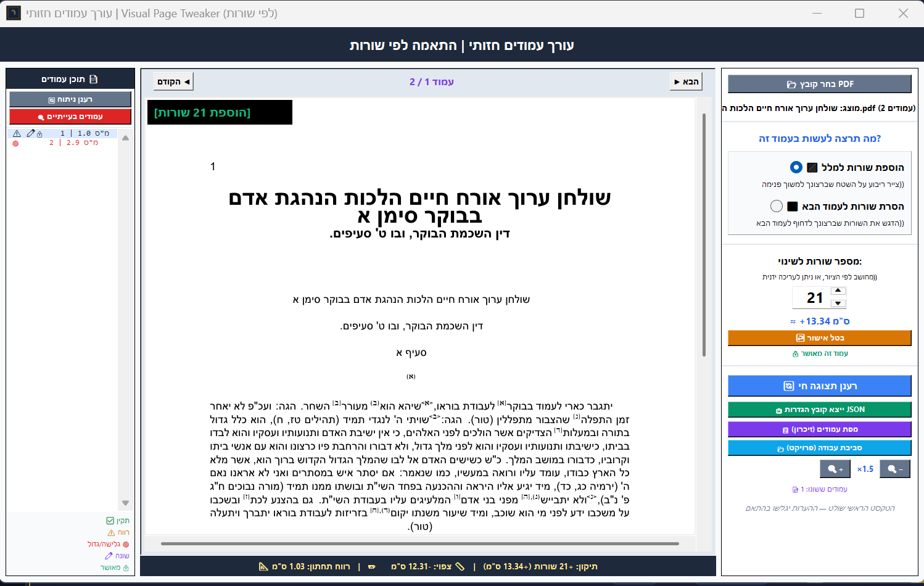
Task: Click the lock icon on page 1 entry
Action: pos(39,134)
